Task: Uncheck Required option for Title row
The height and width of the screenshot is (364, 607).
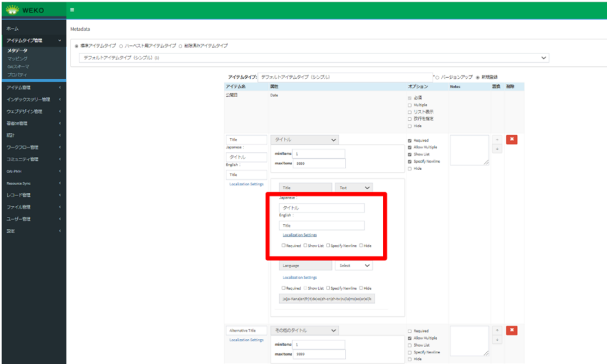Action: (410, 141)
